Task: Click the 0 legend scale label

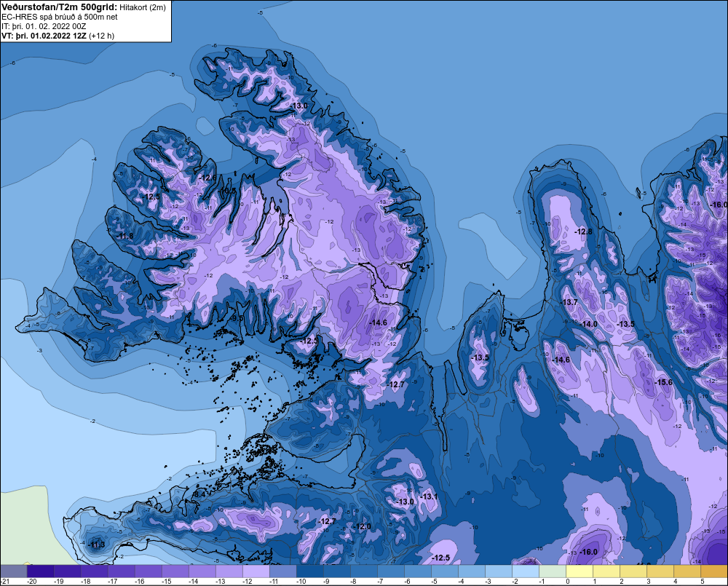Action: pos(568,582)
